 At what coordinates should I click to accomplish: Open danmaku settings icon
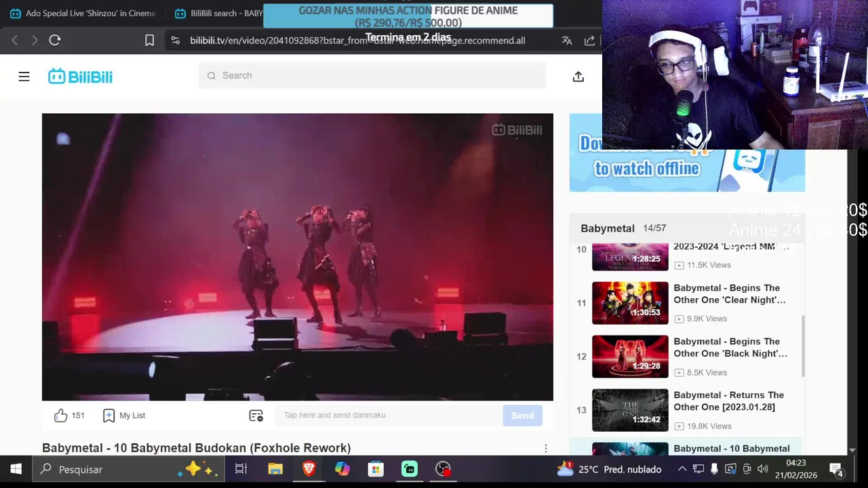point(256,415)
